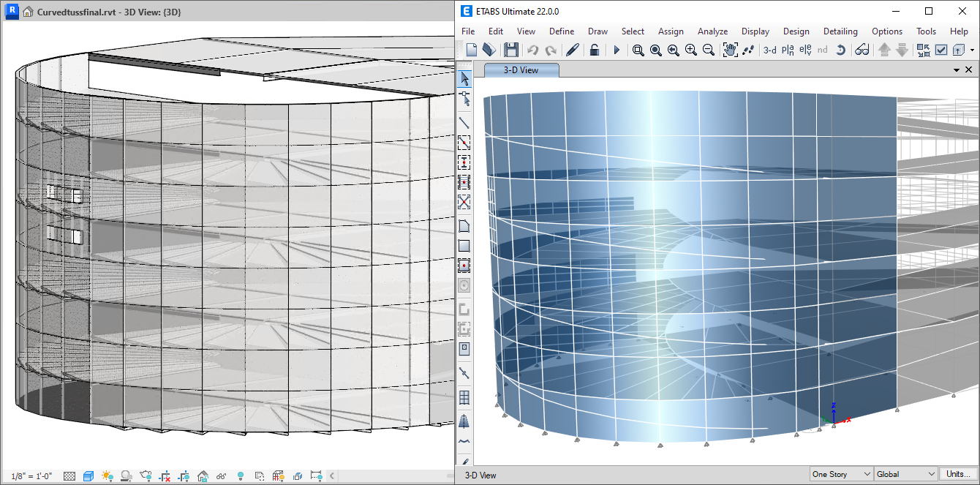Screen dimensions: 980x485
Task: Open the Visual Style cube control in Revit
Action: click(88, 475)
